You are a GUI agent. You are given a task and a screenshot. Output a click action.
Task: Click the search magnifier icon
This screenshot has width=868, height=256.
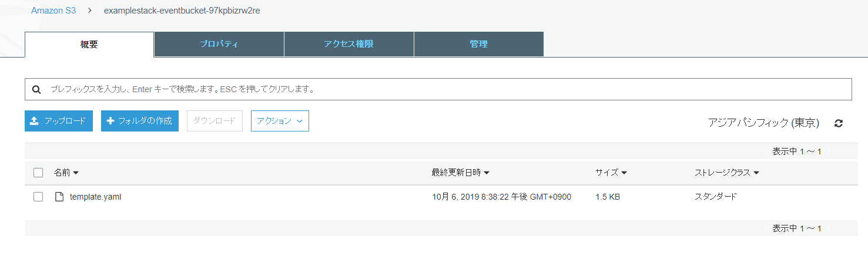click(x=36, y=90)
